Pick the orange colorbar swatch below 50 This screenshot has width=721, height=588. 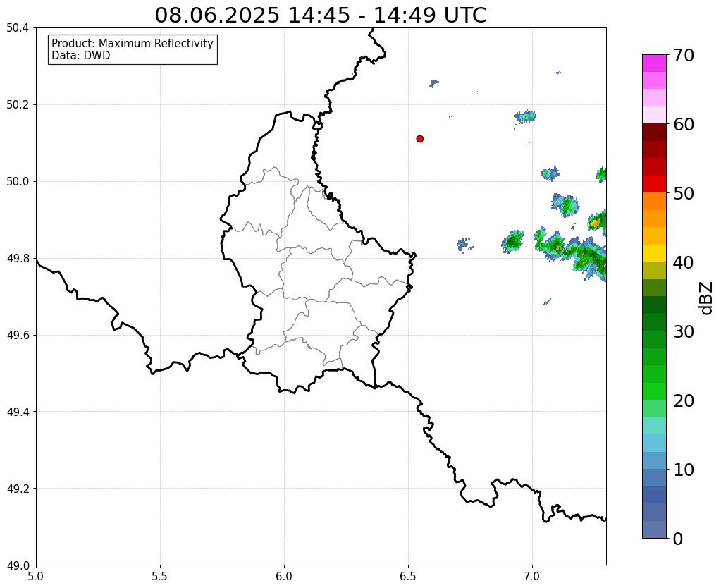[654, 202]
